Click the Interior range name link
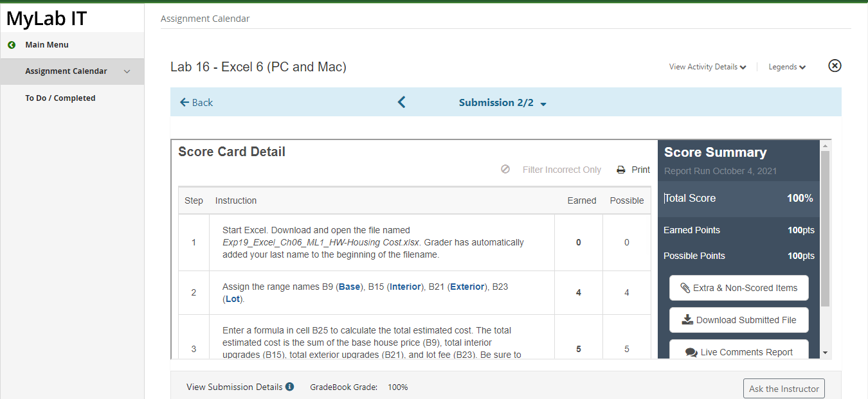The height and width of the screenshot is (399, 868). coord(405,287)
